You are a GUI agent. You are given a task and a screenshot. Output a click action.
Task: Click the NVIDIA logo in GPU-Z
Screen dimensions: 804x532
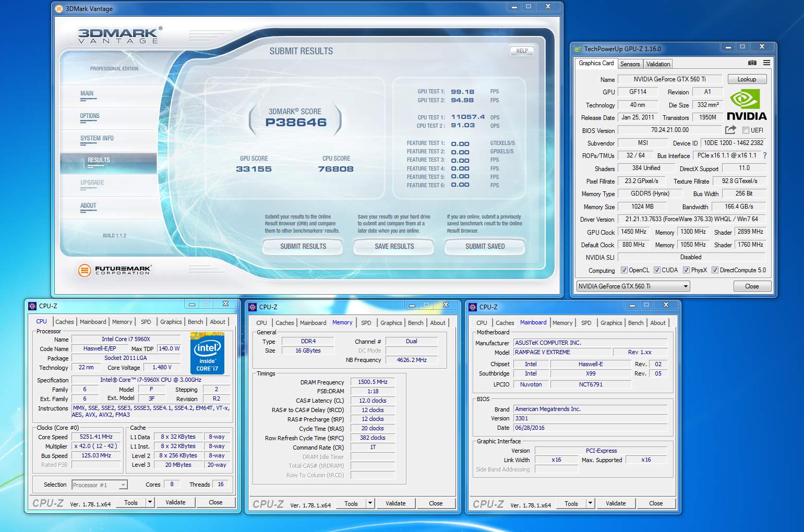[x=746, y=104]
